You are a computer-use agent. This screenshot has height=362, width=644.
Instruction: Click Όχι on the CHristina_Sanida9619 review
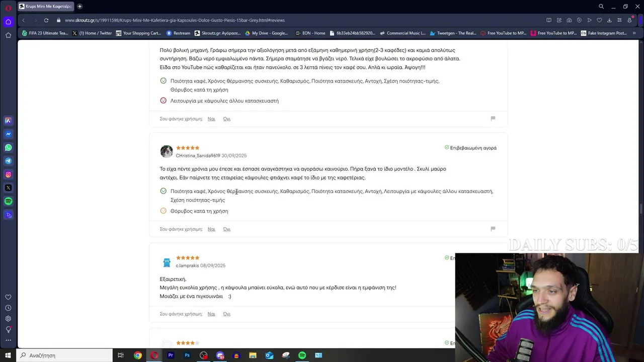[x=227, y=229]
